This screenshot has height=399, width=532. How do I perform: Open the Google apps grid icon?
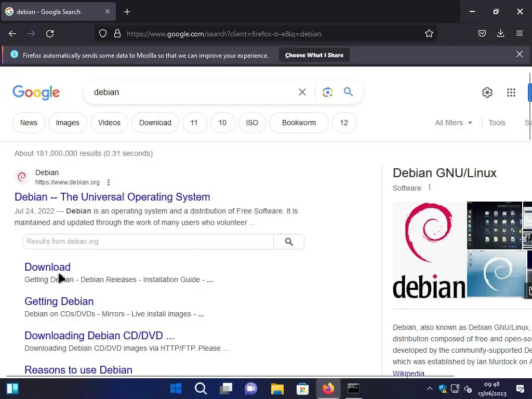click(511, 92)
